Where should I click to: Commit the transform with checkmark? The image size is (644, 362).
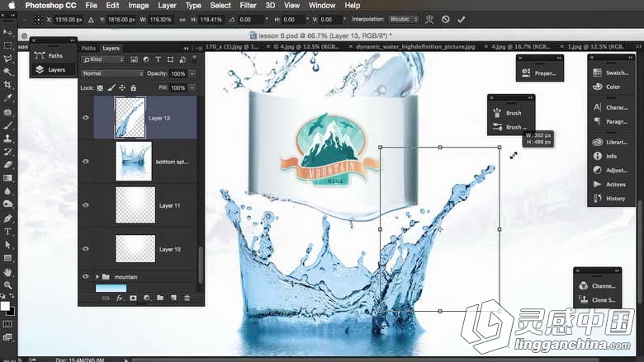462,19
